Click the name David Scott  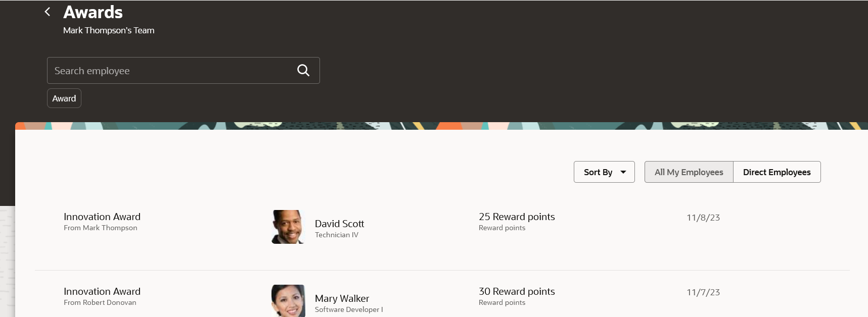339,224
